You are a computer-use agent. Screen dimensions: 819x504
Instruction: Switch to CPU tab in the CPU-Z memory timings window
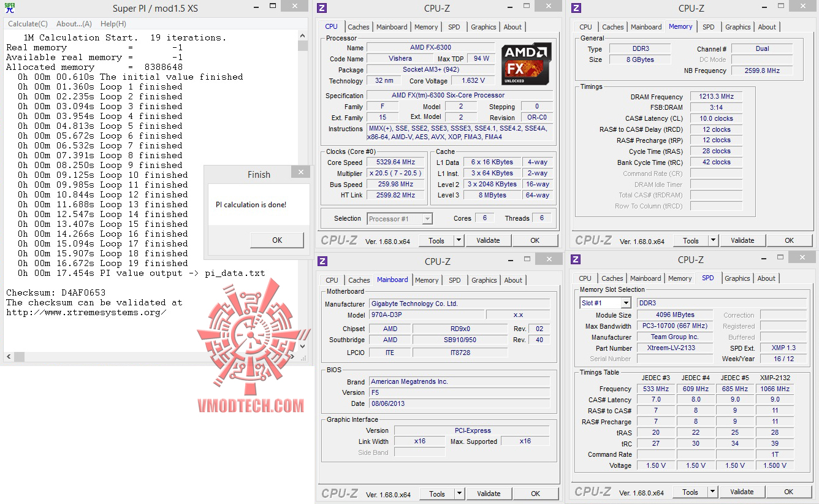tap(586, 27)
